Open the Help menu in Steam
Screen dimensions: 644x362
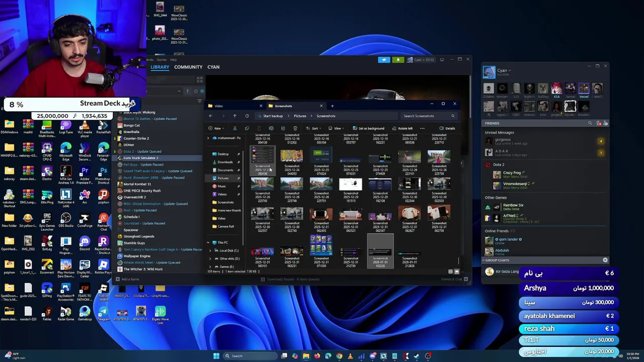pyautogui.click(x=173, y=60)
